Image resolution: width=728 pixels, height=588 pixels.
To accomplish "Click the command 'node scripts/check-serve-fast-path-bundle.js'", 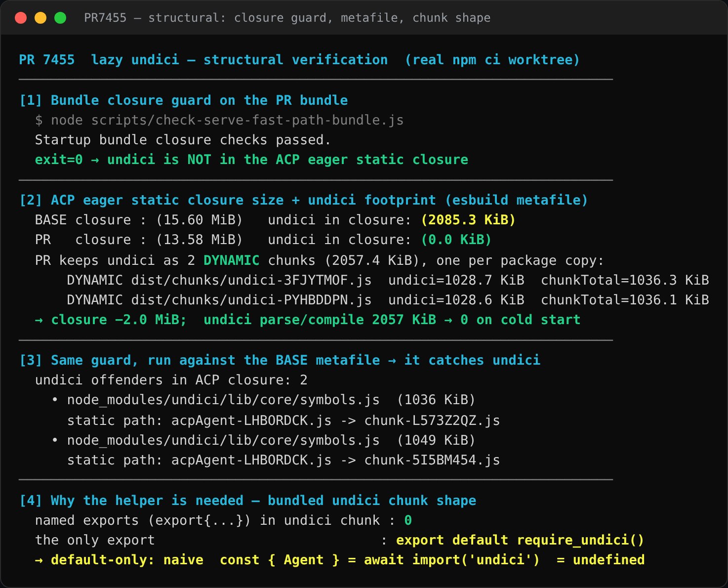I will [227, 120].
